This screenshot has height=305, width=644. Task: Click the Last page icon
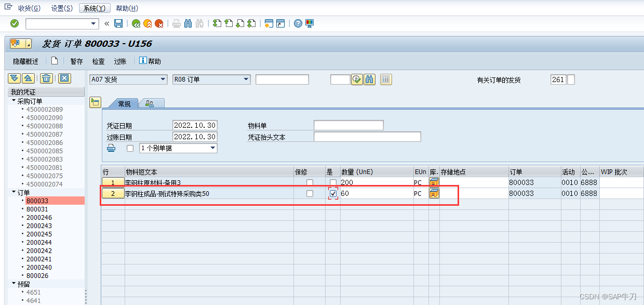click(251, 23)
